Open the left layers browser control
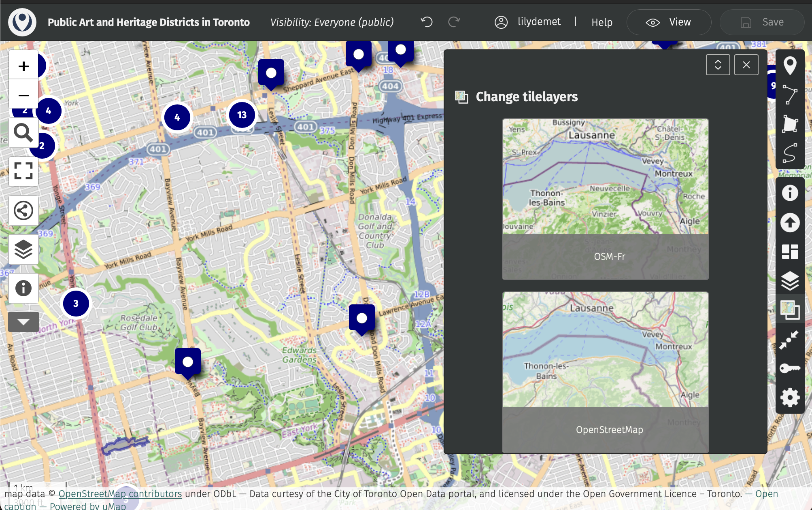This screenshot has width=812, height=510. tap(23, 249)
